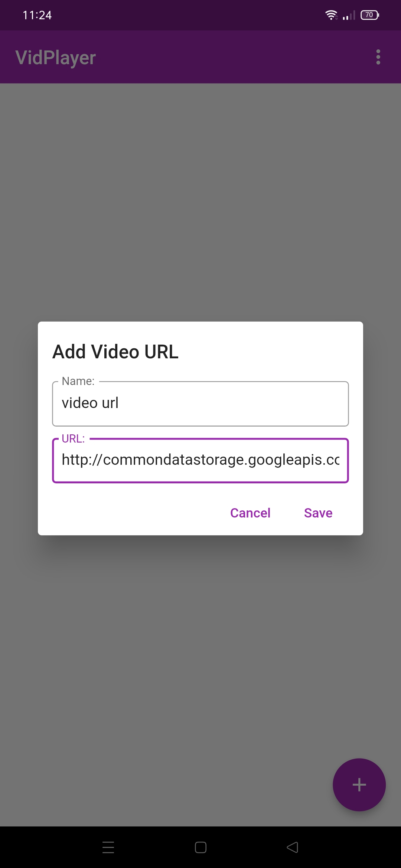
Task: Tap the cellular signal bars icon
Action: [x=349, y=15]
